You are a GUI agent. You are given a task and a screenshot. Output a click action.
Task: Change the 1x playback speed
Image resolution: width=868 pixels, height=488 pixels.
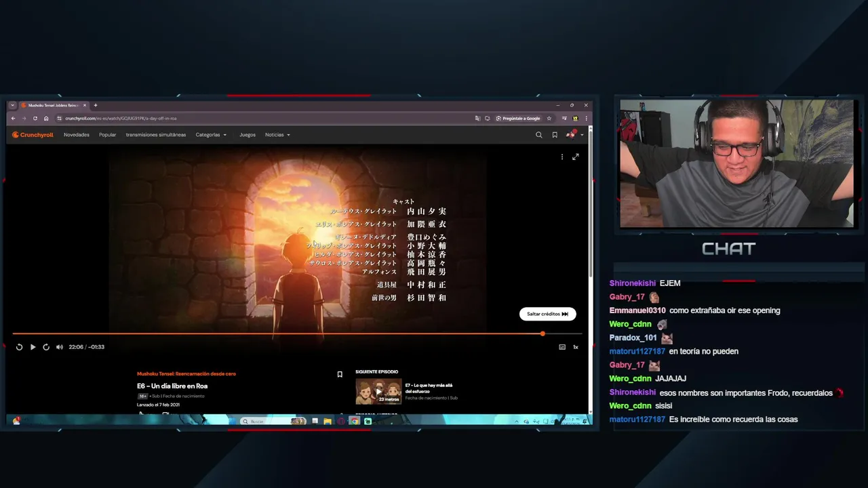(576, 347)
